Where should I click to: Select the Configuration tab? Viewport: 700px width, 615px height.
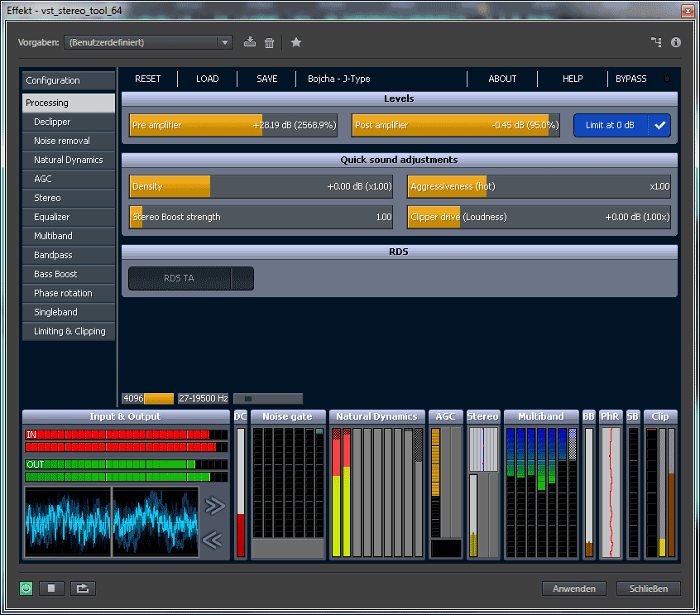[x=69, y=80]
